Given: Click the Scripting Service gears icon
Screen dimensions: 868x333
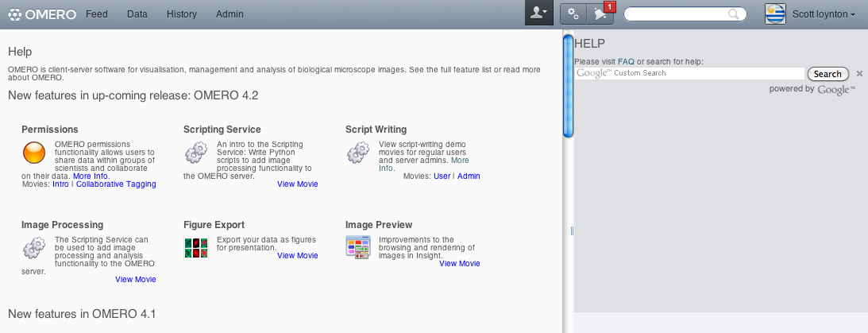Looking at the screenshot, I should click(196, 153).
